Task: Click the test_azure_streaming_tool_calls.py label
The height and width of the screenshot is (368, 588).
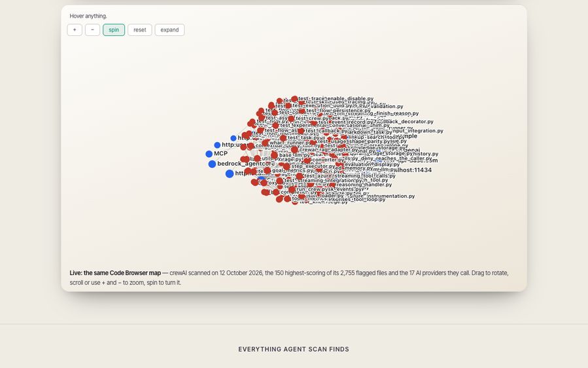Action: point(350,175)
